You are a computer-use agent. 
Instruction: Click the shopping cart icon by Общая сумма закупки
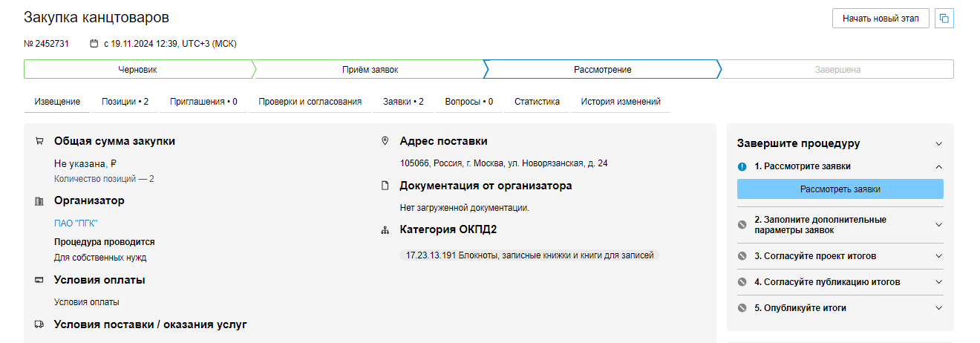pos(39,141)
